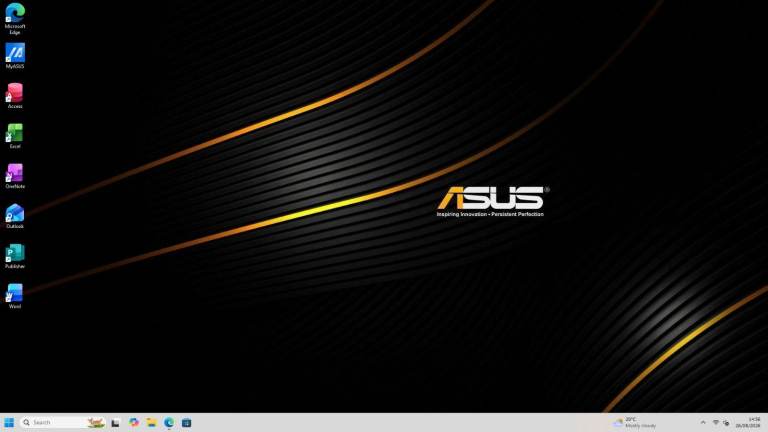Image resolution: width=768 pixels, height=432 pixels.
Task: Select the Word desktop shortcut
Action: click(15, 297)
